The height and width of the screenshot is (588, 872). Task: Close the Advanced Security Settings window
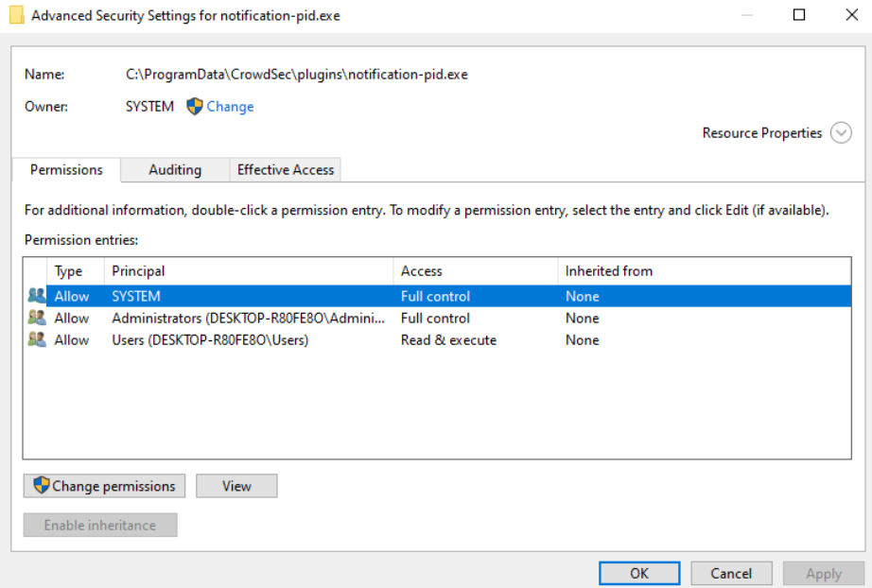(x=851, y=15)
